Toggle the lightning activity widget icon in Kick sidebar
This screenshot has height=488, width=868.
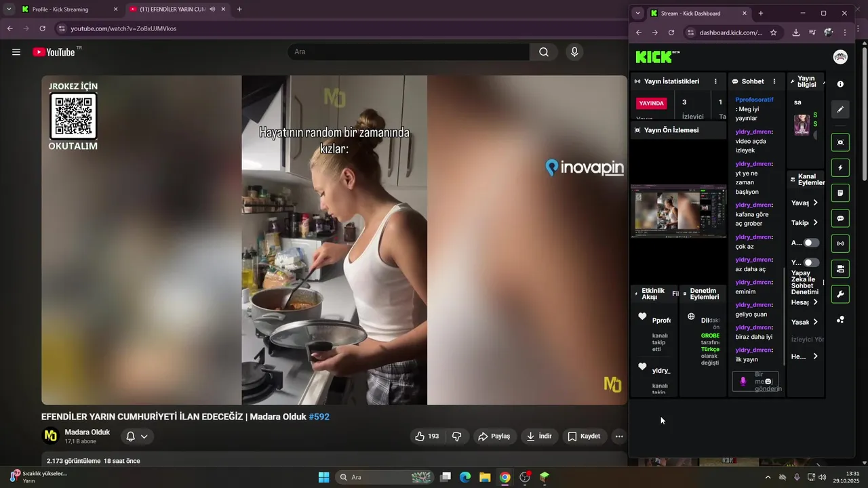point(840,167)
